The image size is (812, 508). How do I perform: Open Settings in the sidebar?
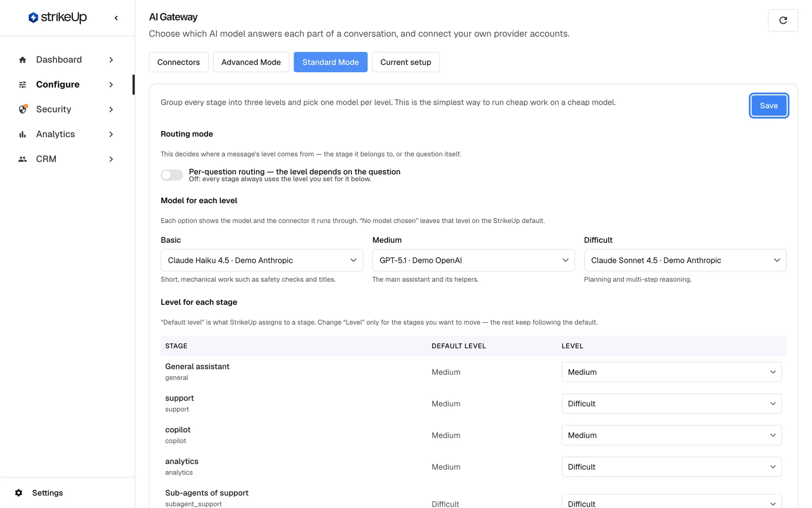[47, 493]
